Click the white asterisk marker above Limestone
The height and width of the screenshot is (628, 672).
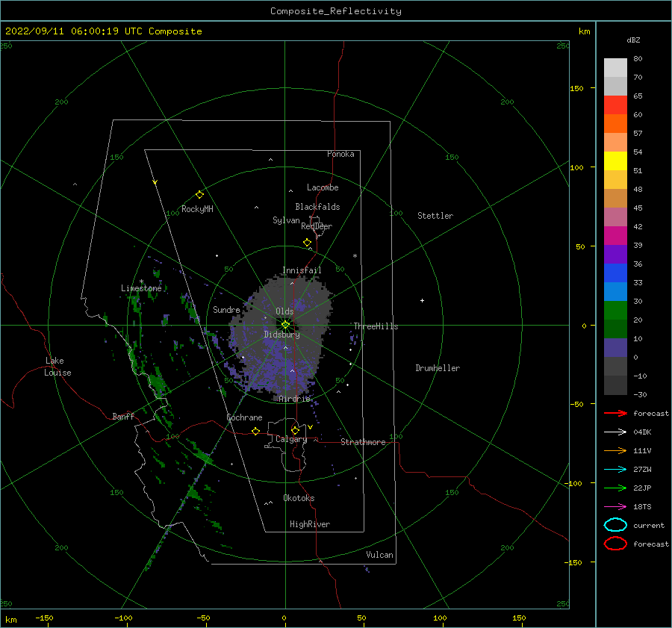[141, 282]
